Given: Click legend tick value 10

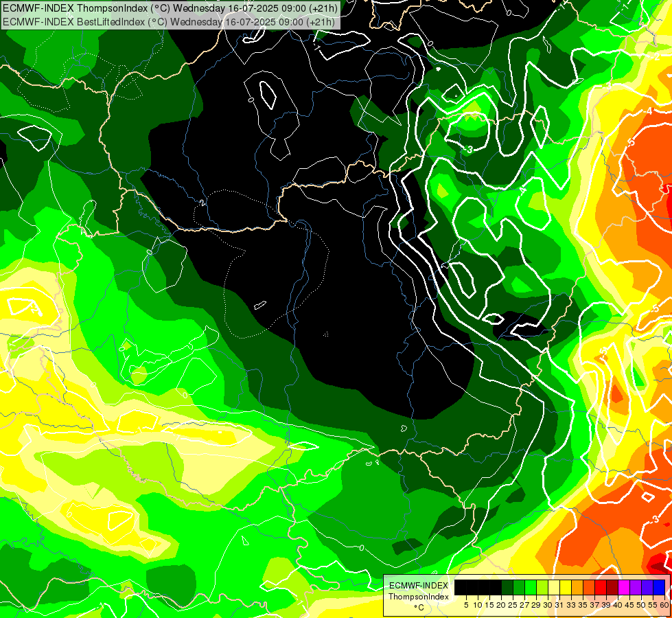Looking at the screenshot, I should [x=478, y=605].
